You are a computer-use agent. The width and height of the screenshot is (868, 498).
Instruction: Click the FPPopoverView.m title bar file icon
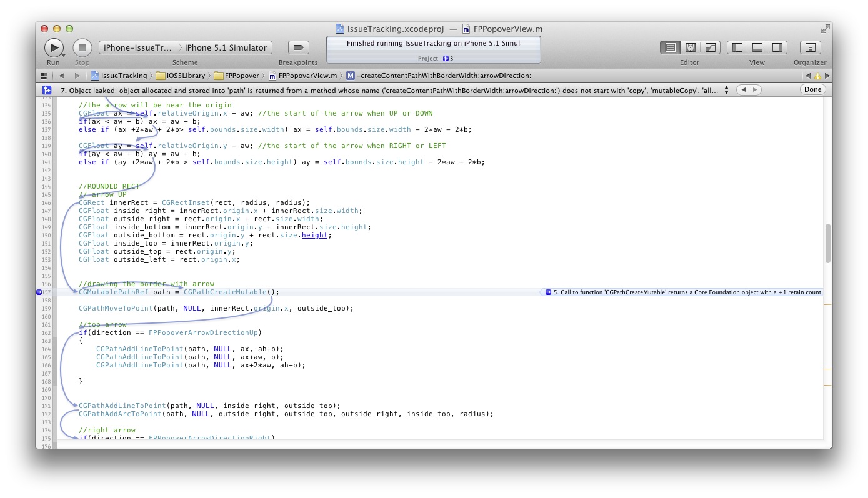[x=466, y=29]
